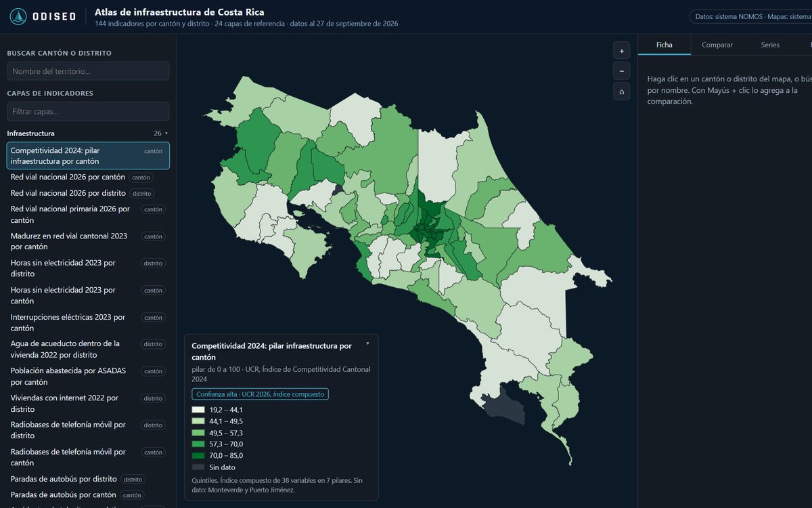This screenshot has height=508, width=812.
Task: Click the layer count '26' in Infraestructura
Action: tap(158, 133)
